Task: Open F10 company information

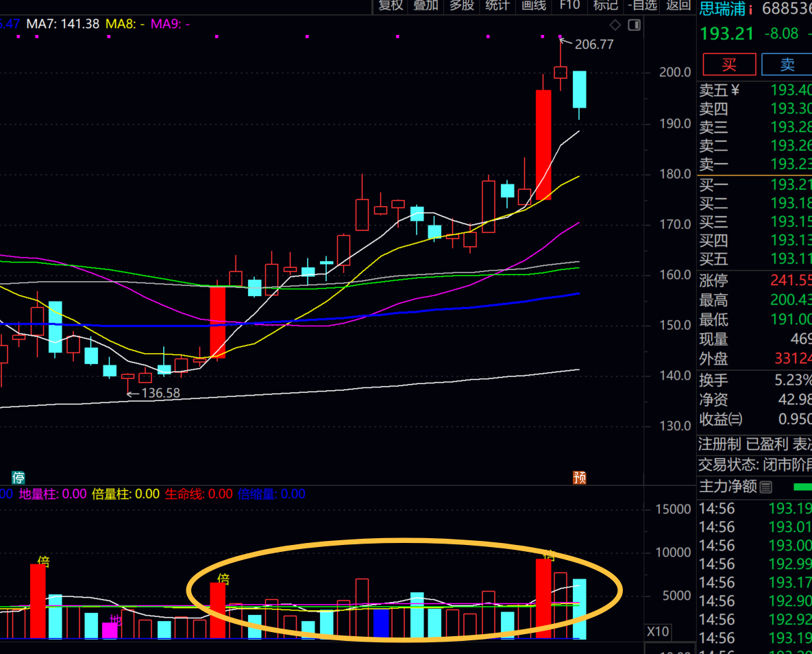Action: [x=569, y=5]
